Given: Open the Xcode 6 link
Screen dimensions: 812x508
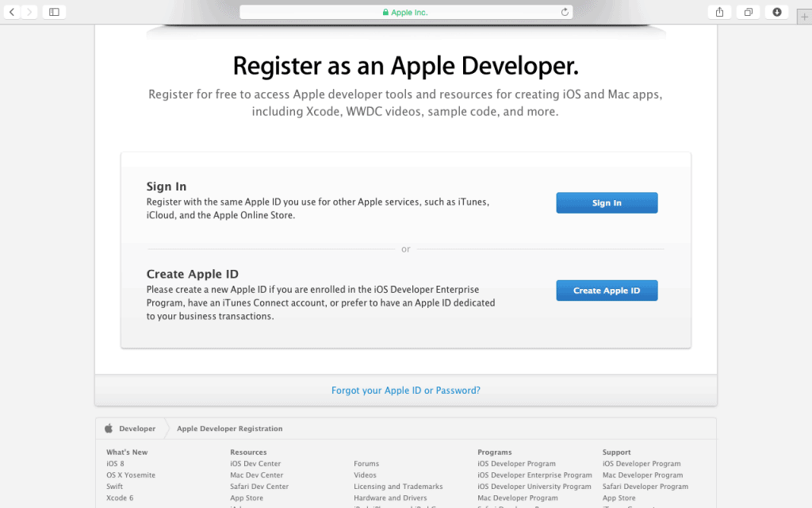Looking at the screenshot, I should click(120, 498).
